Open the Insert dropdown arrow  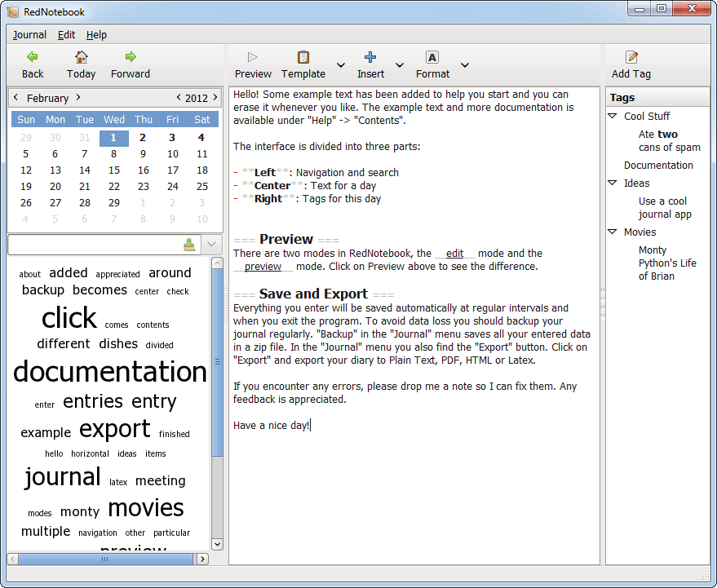tap(400, 65)
